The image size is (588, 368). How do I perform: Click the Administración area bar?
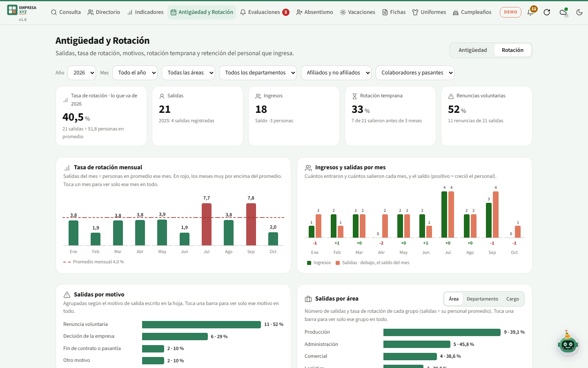[417, 345]
